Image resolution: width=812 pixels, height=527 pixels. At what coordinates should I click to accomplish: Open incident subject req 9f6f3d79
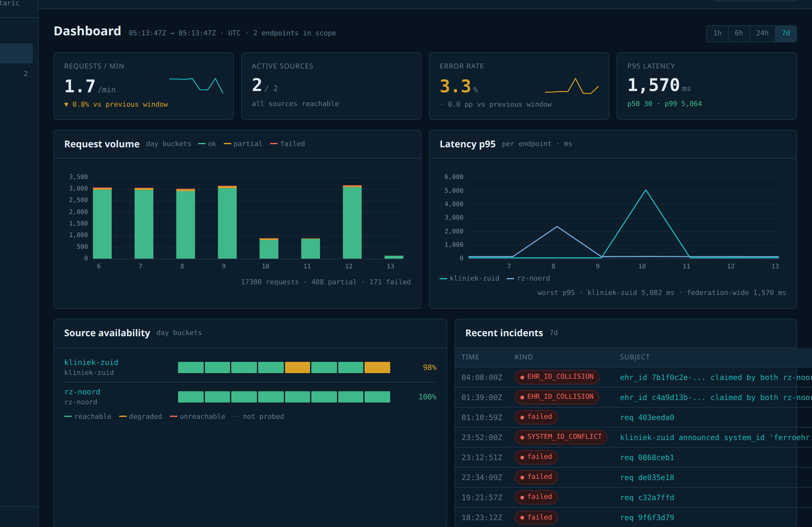647,517
